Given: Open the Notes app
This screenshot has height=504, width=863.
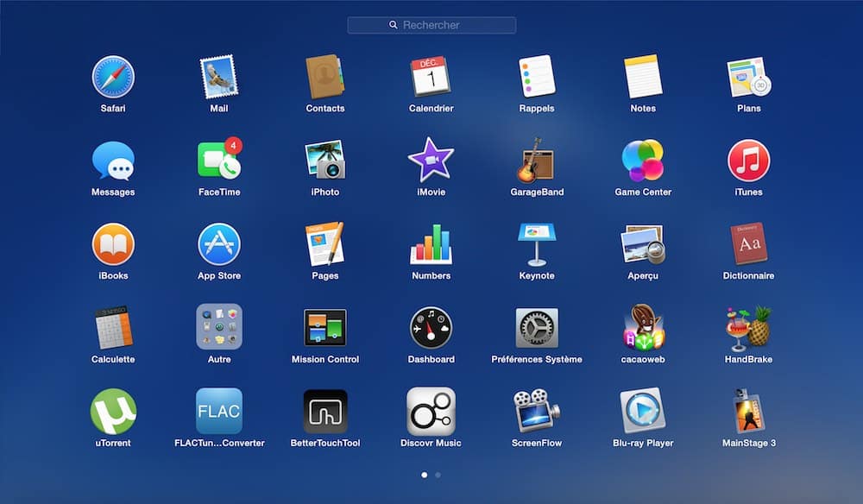Looking at the screenshot, I should tap(643, 77).
